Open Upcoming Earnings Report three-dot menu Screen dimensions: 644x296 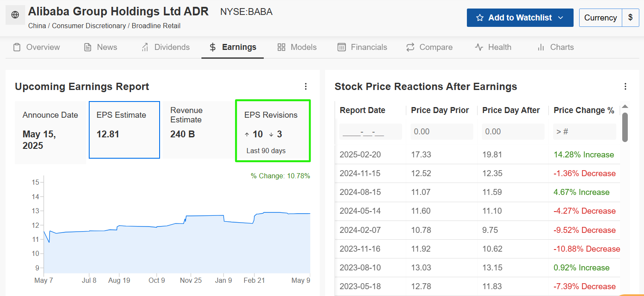click(306, 87)
